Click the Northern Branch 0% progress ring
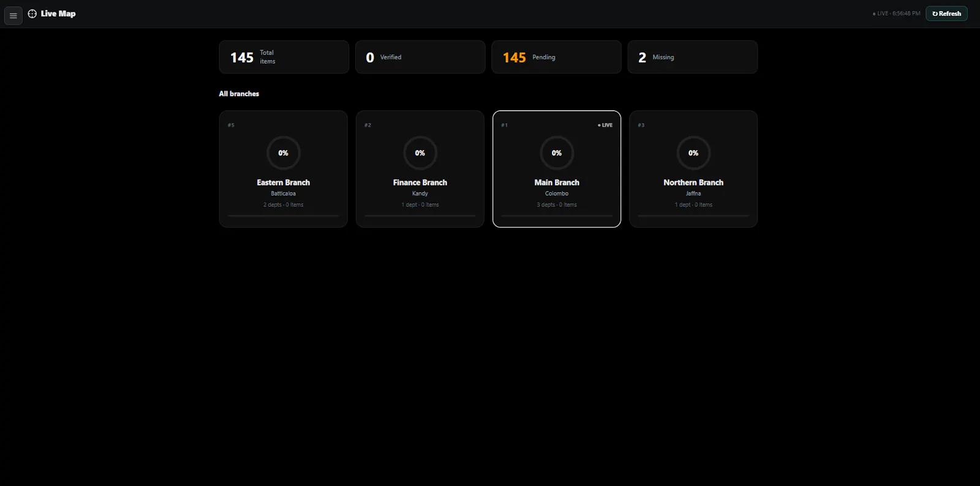 point(693,153)
